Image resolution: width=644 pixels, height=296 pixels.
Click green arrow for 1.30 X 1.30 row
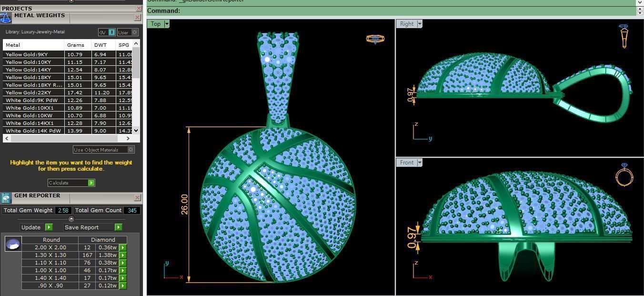[123, 255]
